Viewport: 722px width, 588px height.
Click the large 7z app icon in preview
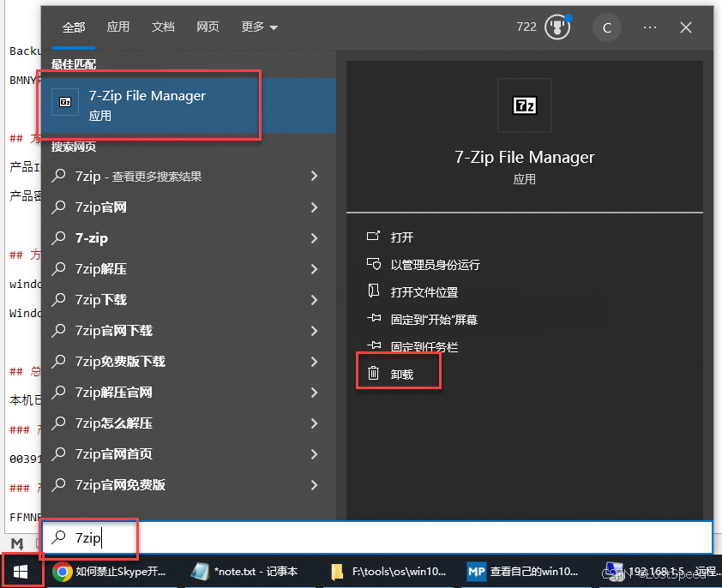525,105
